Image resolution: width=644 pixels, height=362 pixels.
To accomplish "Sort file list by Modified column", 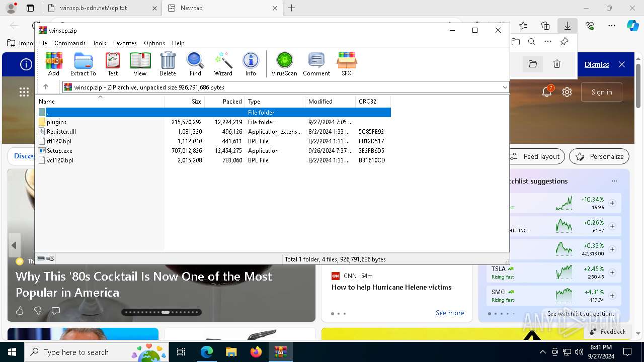I will click(331, 102).
